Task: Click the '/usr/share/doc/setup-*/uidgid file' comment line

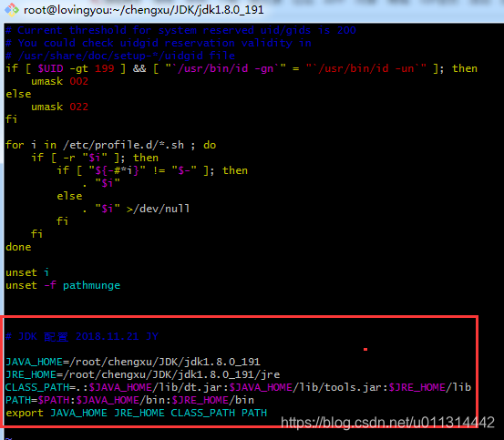Action: pyautogui.click(x=120, y=56)
